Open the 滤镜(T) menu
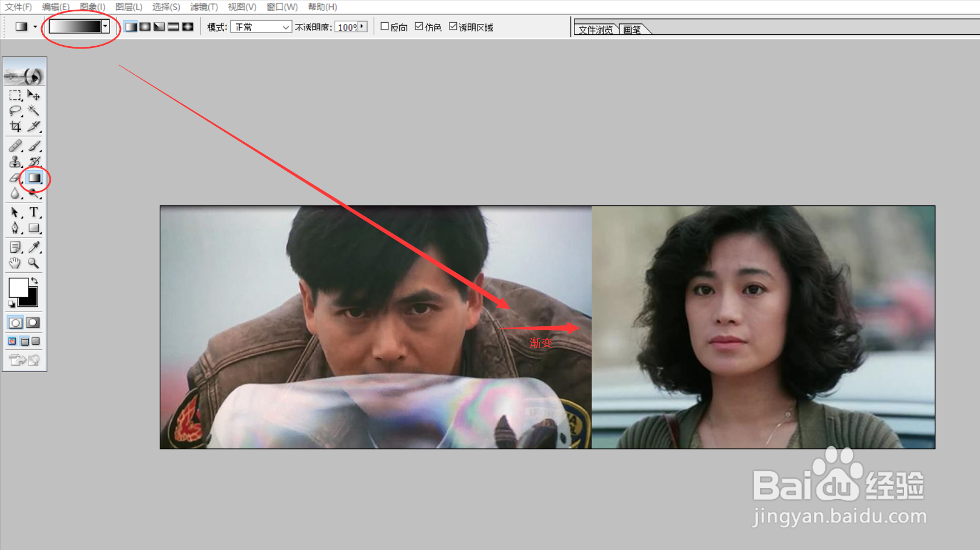 tap(204, 7)
